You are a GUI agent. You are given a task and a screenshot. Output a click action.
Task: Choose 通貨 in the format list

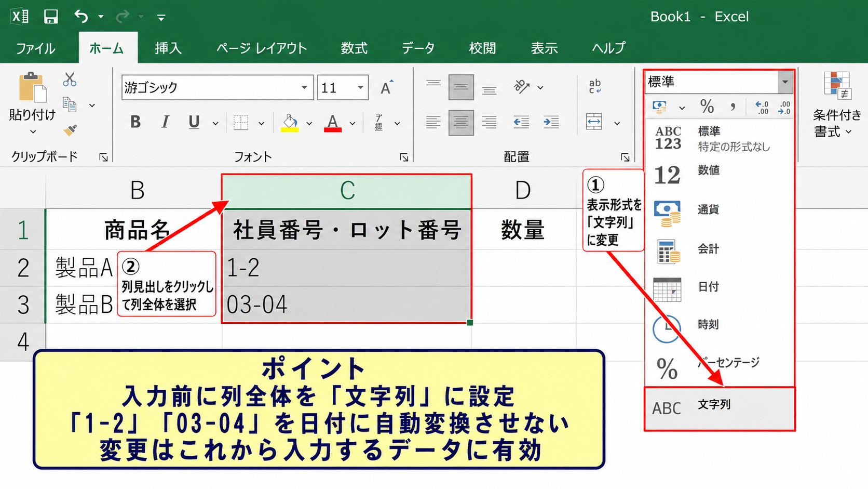tap(720, 214)
